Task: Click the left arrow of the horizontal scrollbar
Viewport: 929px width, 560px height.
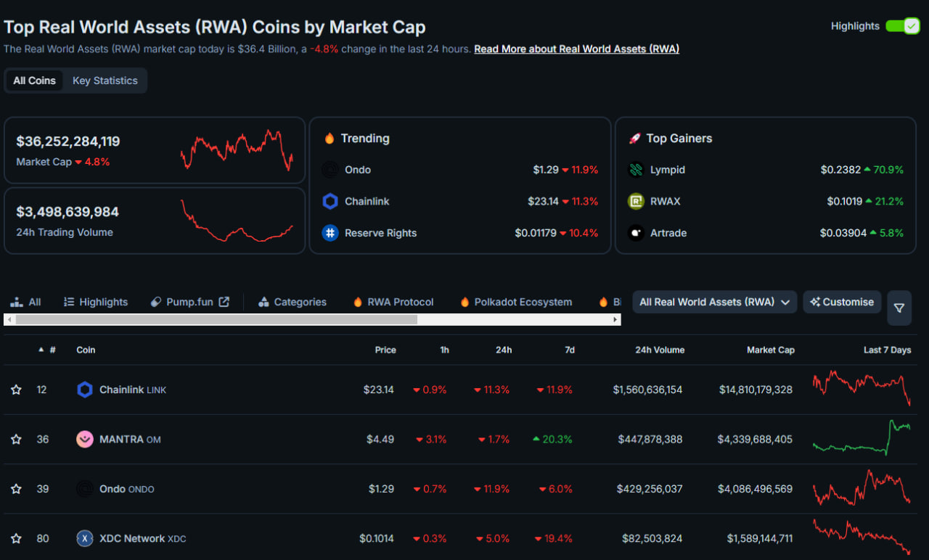Action: coord(9,319)
